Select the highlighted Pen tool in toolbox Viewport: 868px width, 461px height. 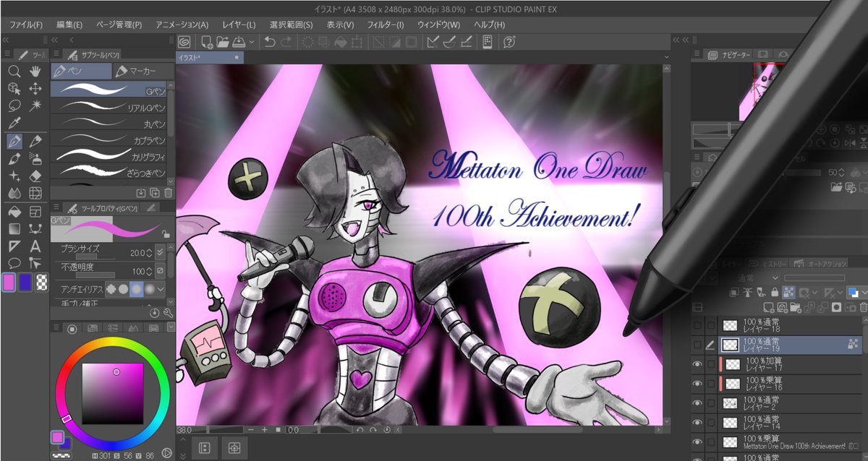[x=13, y=141]
